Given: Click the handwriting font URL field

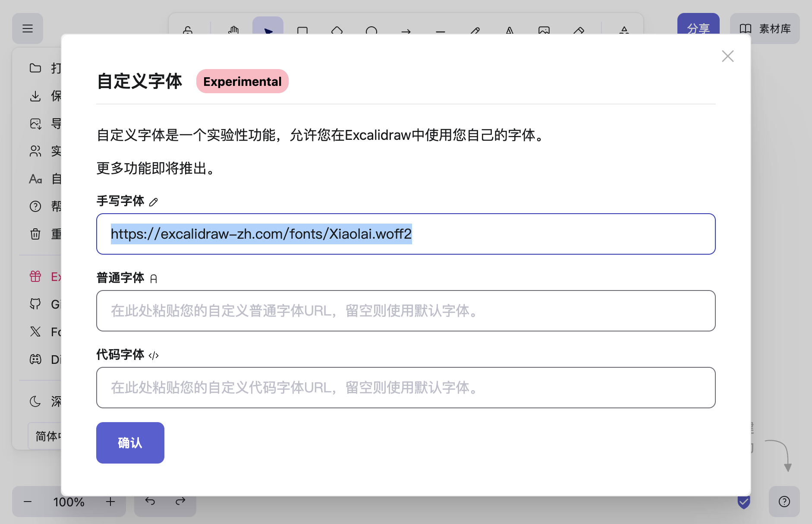Looking at the screenshot, I should coord(406,234).
